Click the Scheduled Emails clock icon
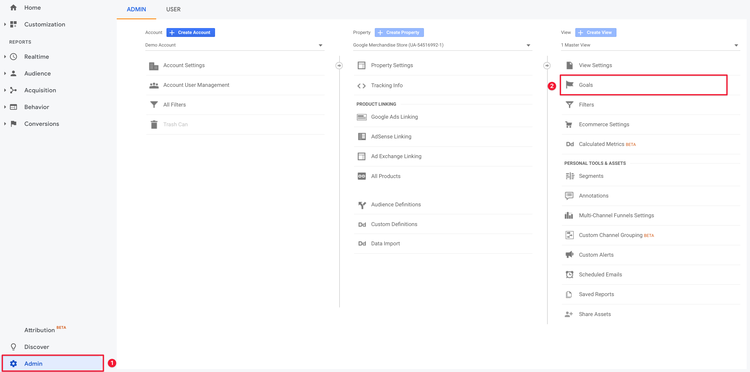 click(569, 274)
